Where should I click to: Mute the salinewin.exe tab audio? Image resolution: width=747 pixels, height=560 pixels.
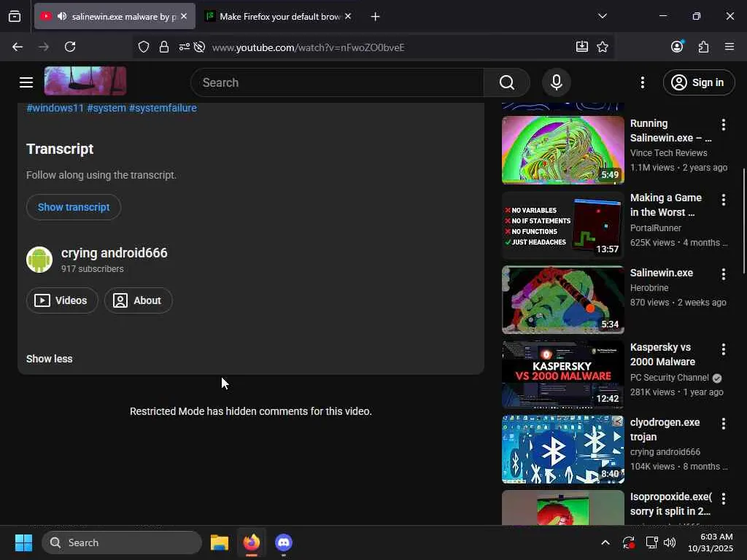point(62,16)
